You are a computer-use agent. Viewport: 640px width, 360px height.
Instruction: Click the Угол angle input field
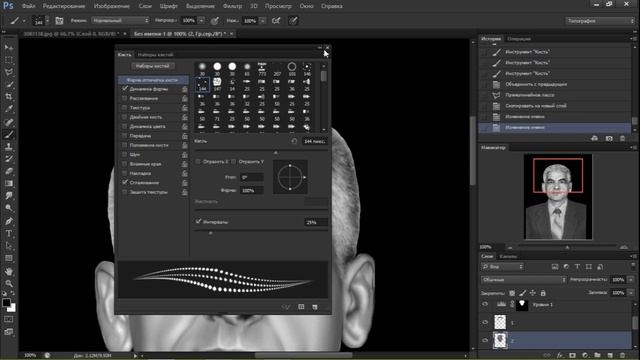coord(252,177)
